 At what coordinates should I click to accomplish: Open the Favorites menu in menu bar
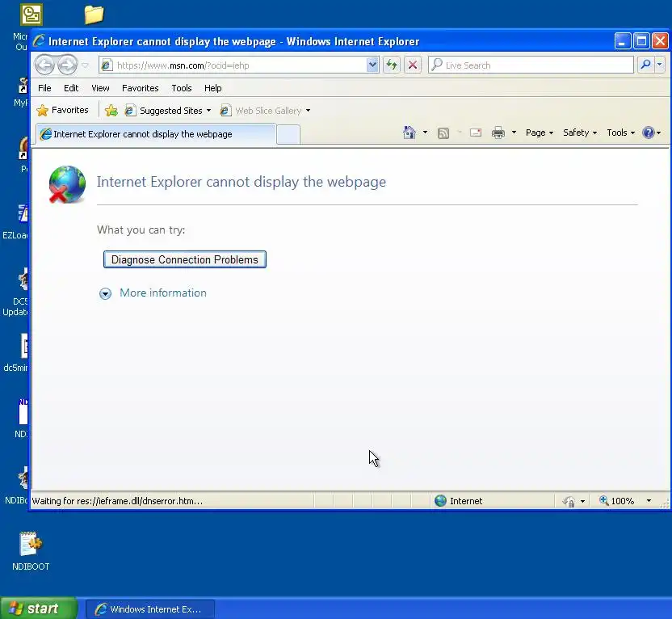[x=141, y=88]
